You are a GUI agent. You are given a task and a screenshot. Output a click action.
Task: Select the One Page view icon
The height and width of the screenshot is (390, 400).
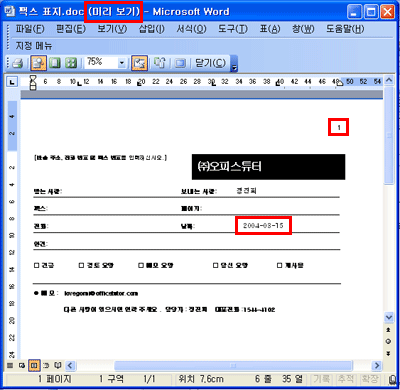coord(55,63)
